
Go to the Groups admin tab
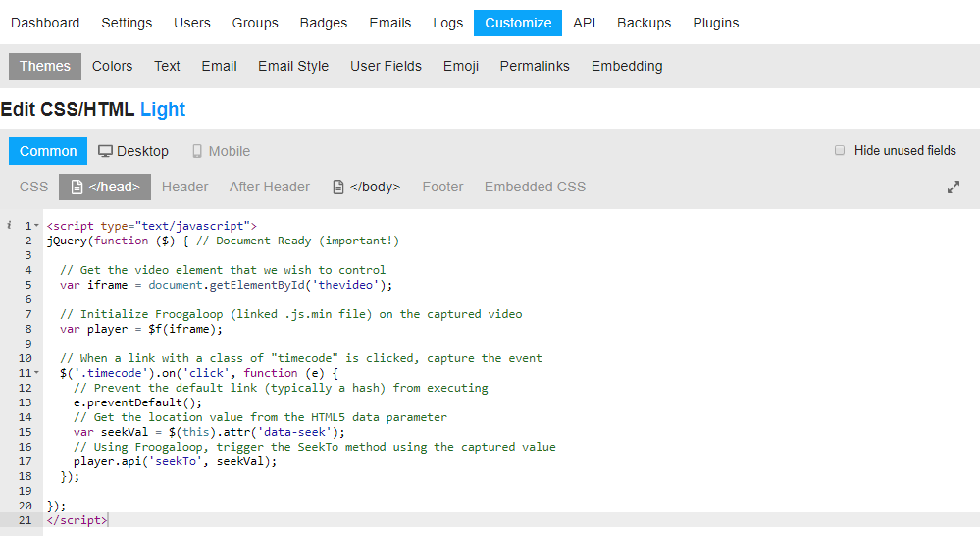coord(255,24)
